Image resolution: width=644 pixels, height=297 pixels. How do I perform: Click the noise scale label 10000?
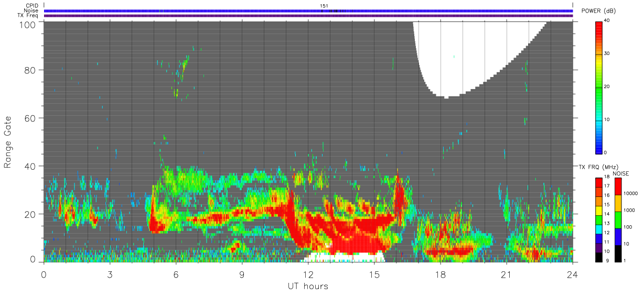tap(630, 194)
